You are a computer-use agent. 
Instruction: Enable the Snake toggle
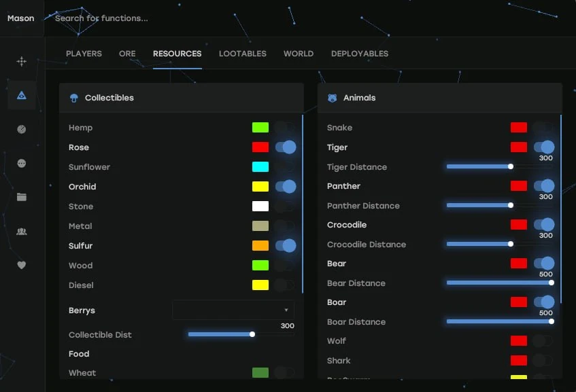(x=543, y=127)
